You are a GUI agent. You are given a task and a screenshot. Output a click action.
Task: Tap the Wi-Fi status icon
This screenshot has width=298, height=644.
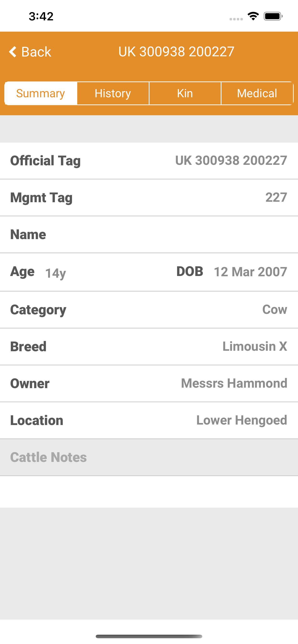[253, 16]
